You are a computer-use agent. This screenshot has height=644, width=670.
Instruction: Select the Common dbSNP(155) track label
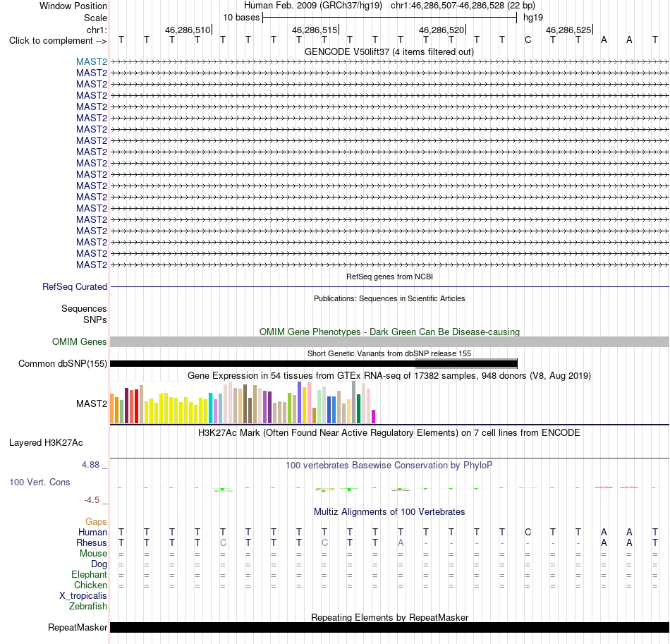(x=63, y=364)
